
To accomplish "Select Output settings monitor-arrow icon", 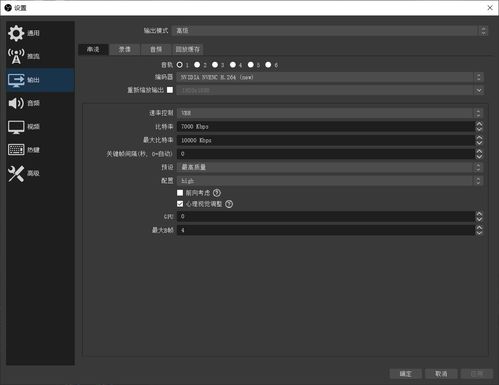I will (x=16, y=80).
